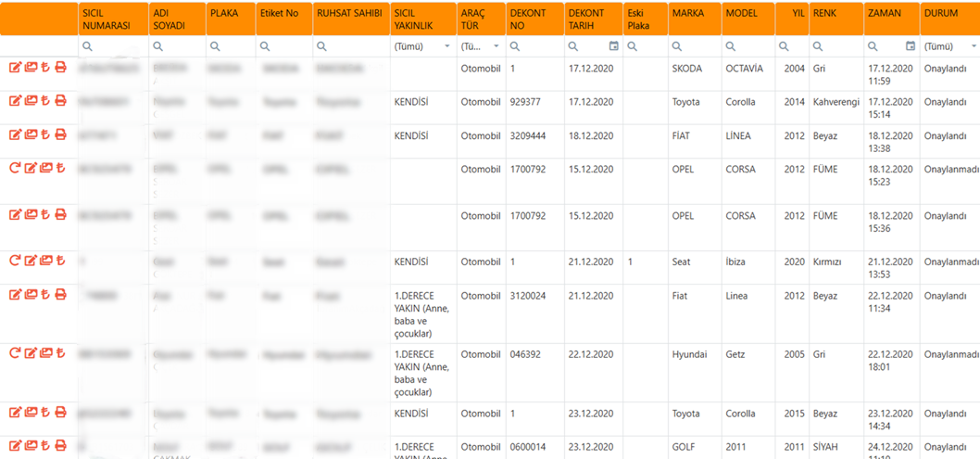Image resolution: width=980 pixels, height=459 pixels.
Task: Sort by the MARKA column header
Action: click(x=688, y=14)
